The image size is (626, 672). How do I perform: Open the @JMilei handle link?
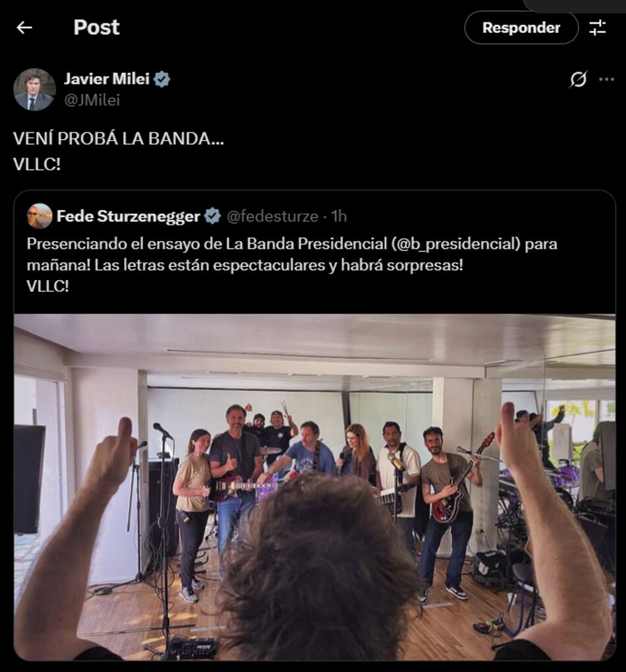92,100
